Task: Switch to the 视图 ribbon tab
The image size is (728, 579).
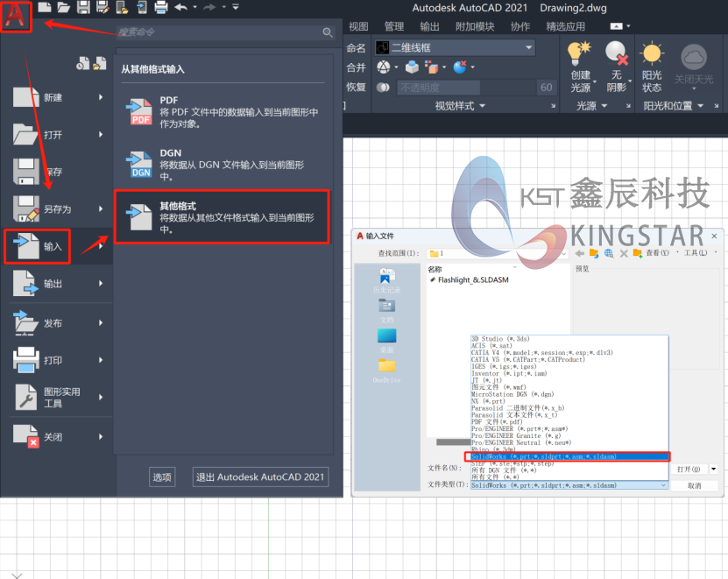Action: point(358,26)
